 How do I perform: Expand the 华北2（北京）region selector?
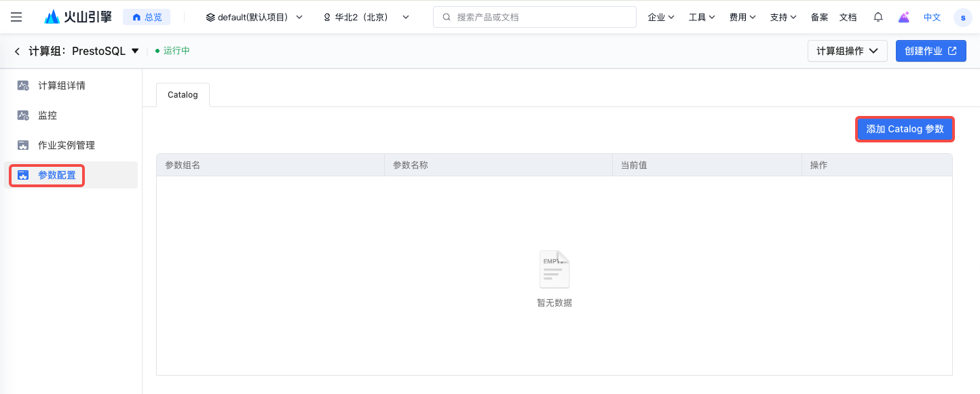tap(366, 17)
